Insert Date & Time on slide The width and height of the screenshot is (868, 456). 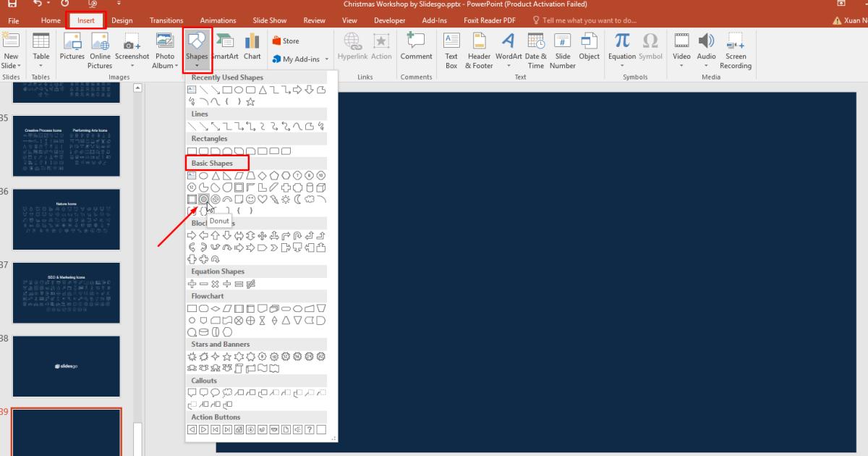pos(536,51)
